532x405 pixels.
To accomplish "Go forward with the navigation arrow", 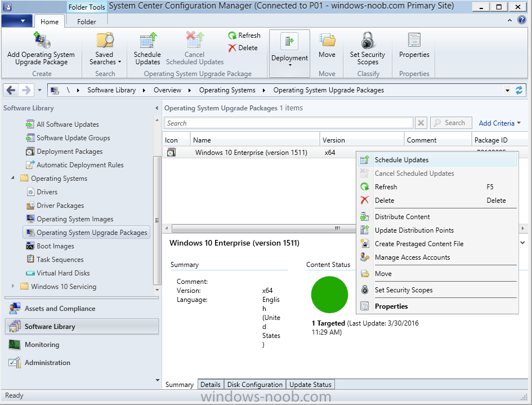I will tap(26, 90).
